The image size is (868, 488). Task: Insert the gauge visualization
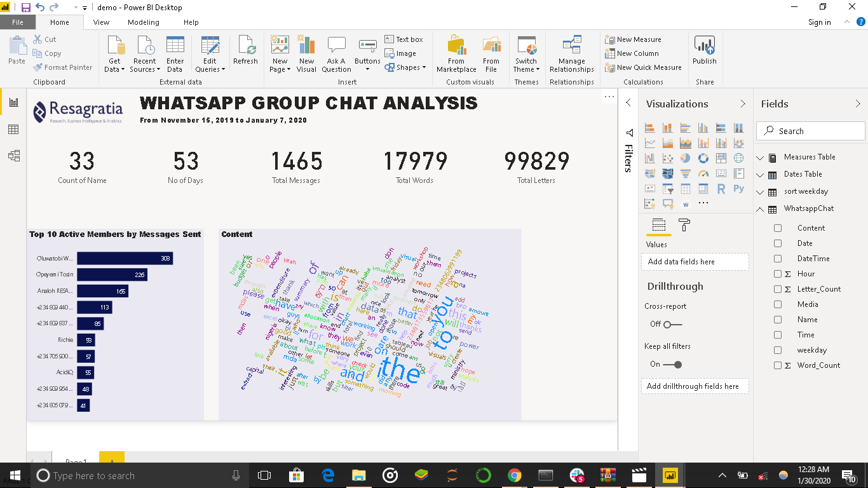[x=703, y=173]
